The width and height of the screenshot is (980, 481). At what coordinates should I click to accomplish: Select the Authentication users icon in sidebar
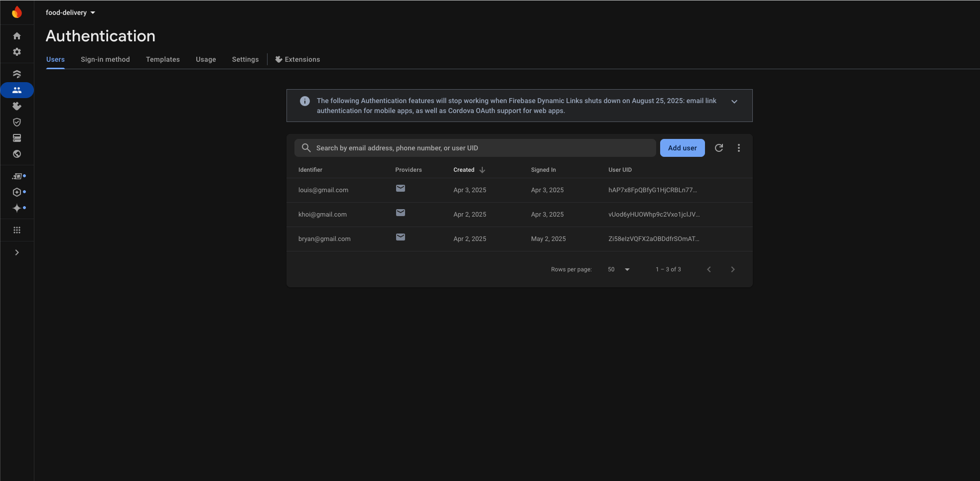(x=17, y=90)
